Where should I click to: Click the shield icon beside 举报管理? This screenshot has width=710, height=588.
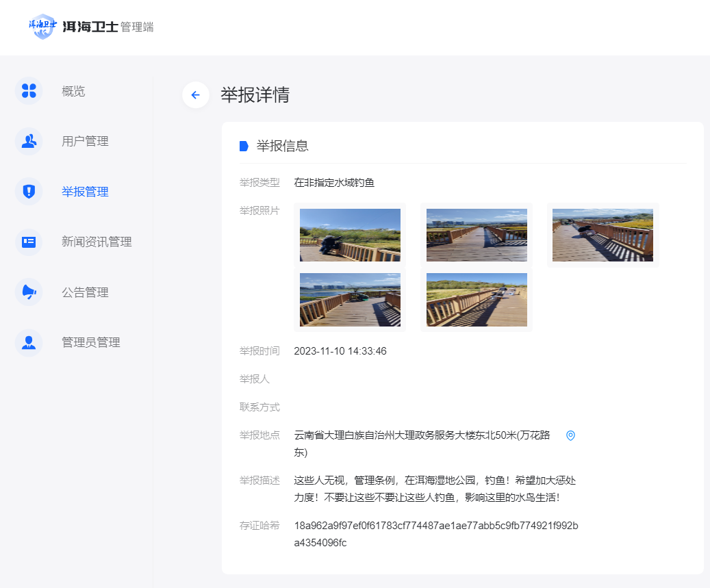tap(29, 192)
